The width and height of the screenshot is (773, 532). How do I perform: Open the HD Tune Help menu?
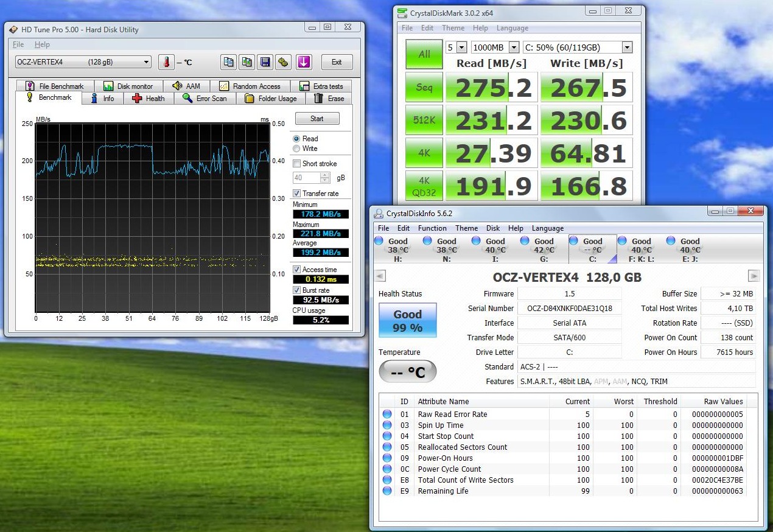click(42, 44)
